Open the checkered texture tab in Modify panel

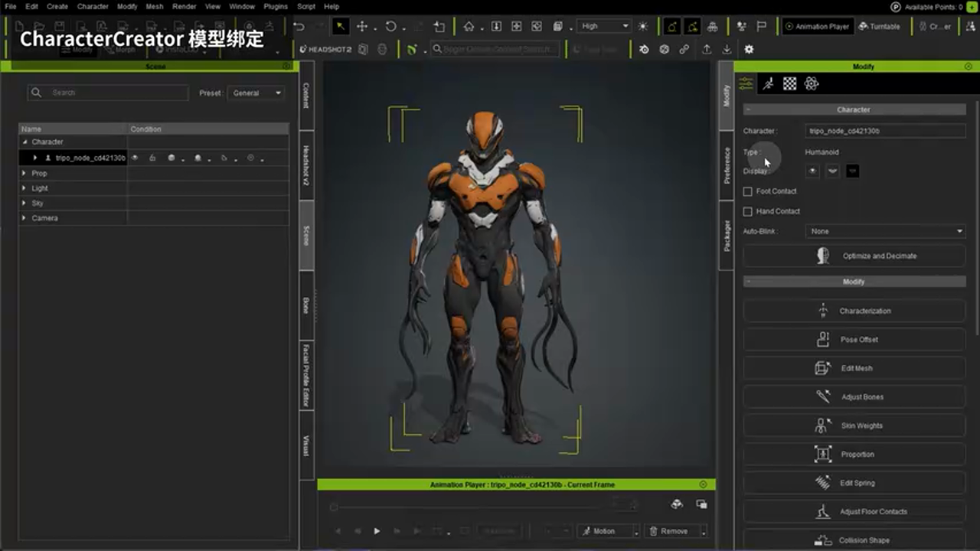pyautogui.click(x=789, y=83)
